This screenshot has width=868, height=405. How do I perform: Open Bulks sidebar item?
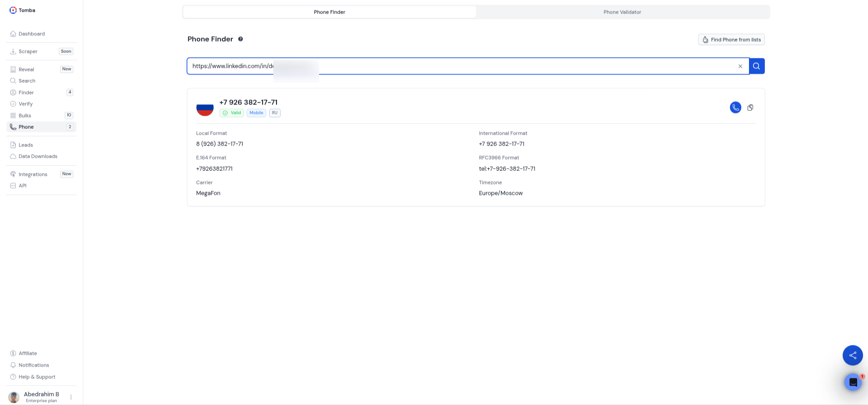pos(25,116)
